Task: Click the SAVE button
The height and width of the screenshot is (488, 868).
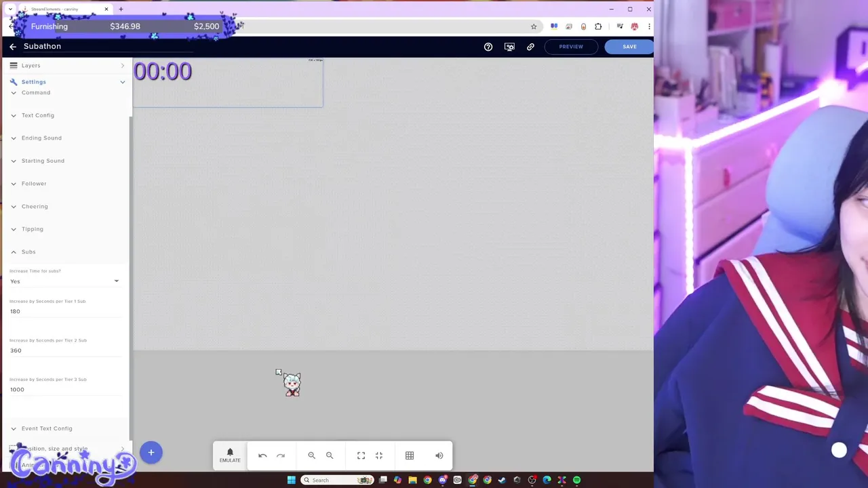Action: tap(629, 47)
